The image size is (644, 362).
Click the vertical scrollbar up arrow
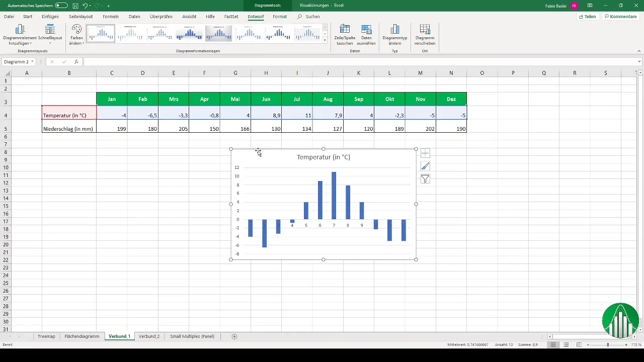639,73
